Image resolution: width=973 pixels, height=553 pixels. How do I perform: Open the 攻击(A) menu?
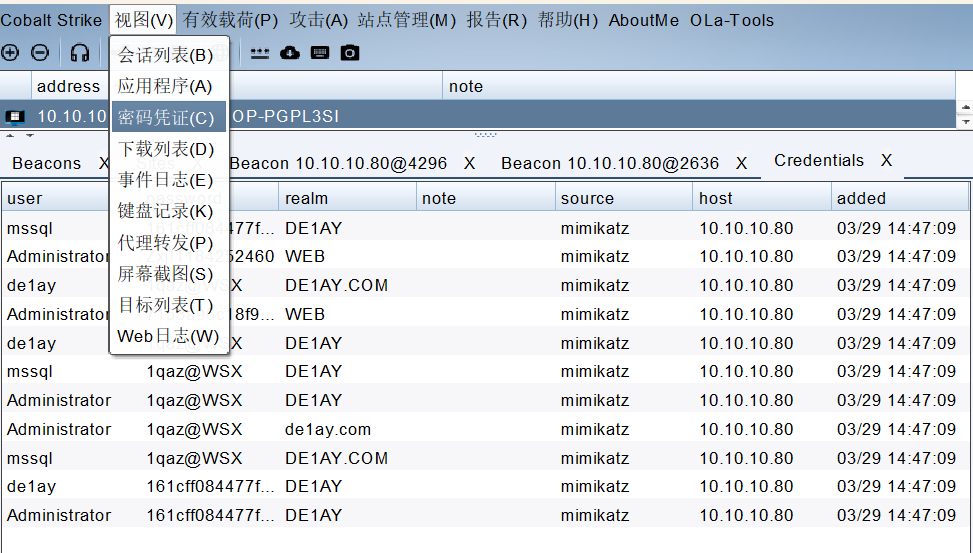click(318, 20)
